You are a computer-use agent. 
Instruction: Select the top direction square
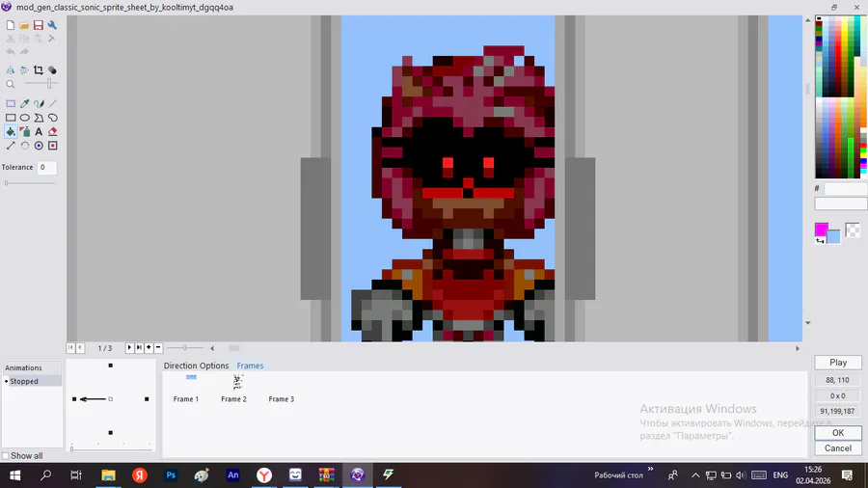coord(111,366)
